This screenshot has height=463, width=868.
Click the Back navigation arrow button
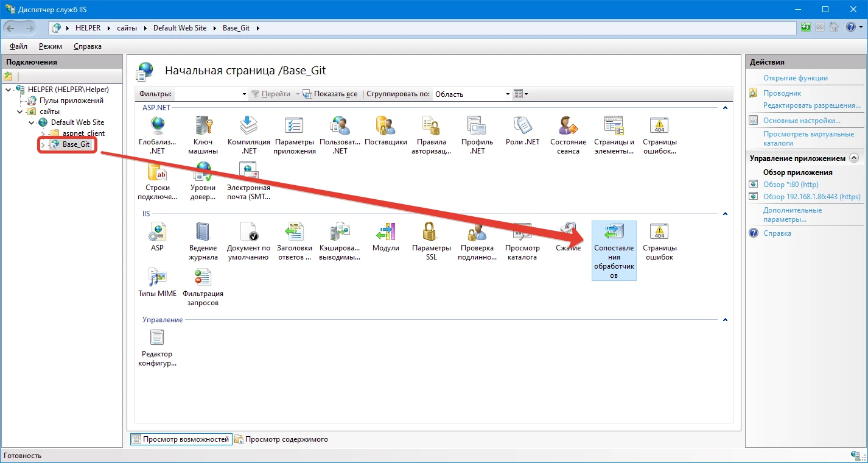point(10,28)
